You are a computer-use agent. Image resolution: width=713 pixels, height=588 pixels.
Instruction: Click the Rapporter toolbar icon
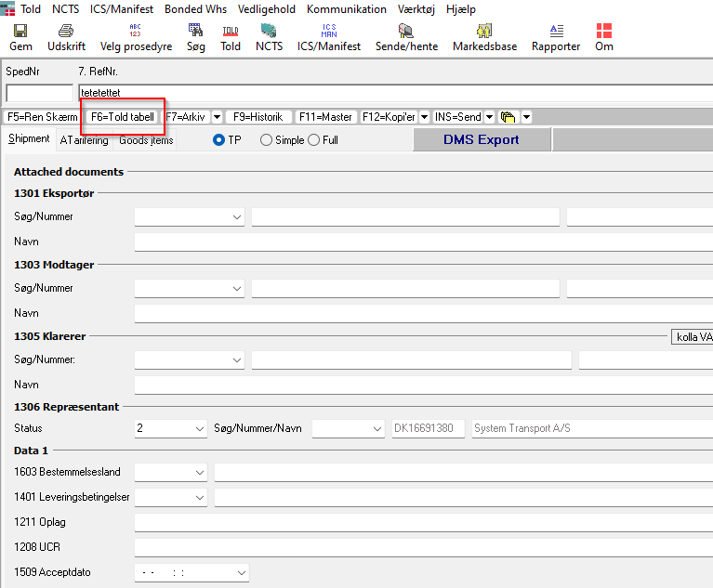point(556,31)
